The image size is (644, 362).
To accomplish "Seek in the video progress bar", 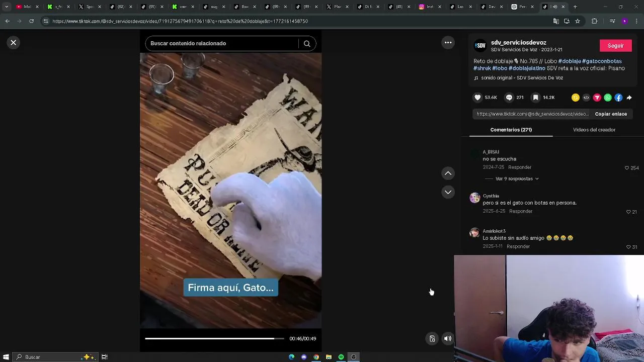I will point(214,338).
